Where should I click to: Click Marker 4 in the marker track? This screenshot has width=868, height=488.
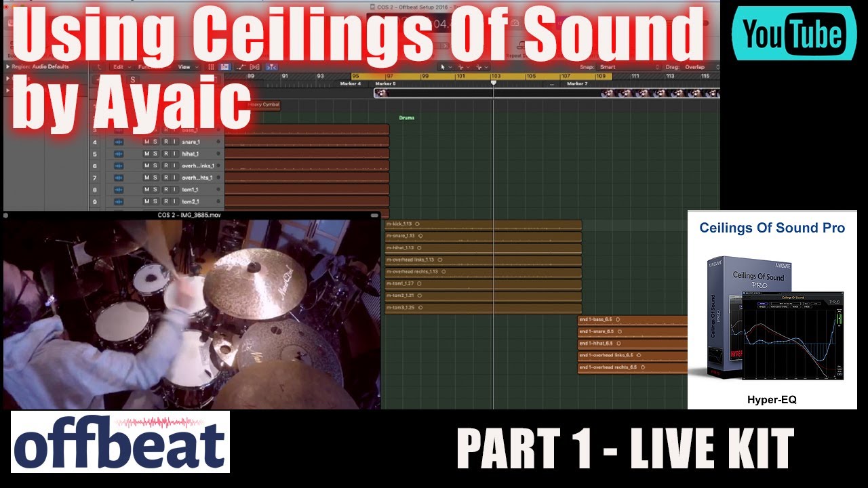(351, 83)
